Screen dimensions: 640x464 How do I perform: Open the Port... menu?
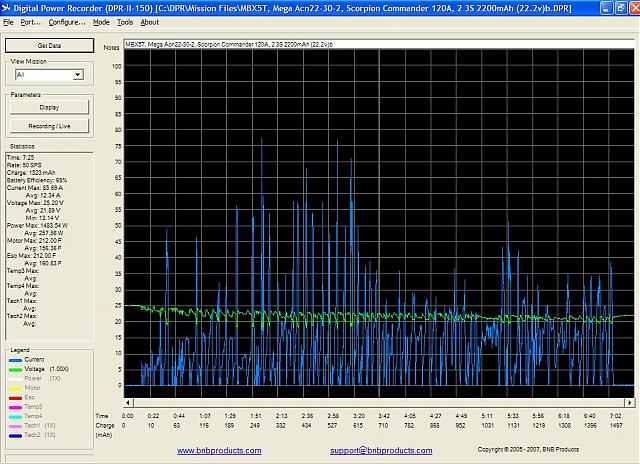tap(31, 21)
